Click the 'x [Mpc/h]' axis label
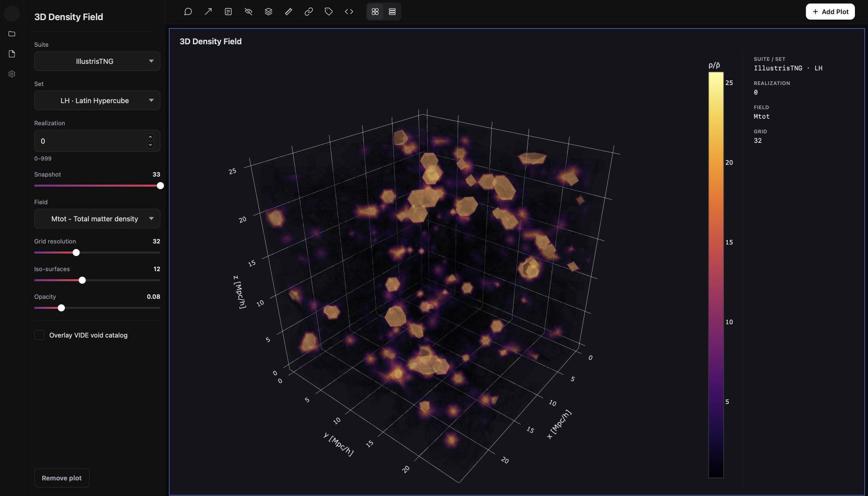This screenshot has width=868, height=496. [x=559, y=424]
